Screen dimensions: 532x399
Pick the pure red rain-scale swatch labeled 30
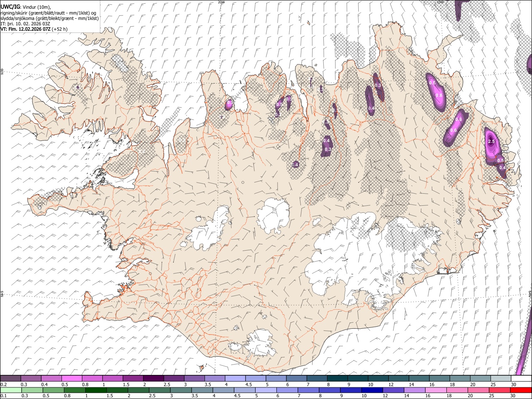coord(521,390)
